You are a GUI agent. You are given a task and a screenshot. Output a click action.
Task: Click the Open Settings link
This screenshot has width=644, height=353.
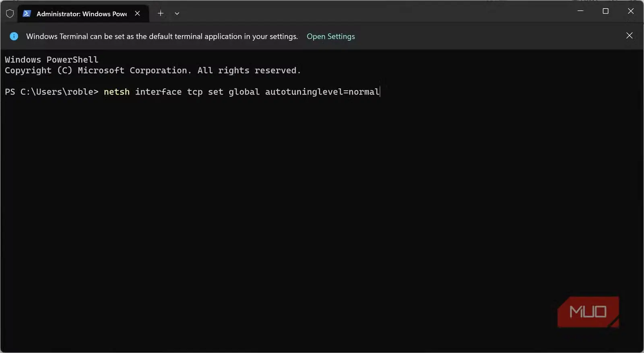[331, 36]
